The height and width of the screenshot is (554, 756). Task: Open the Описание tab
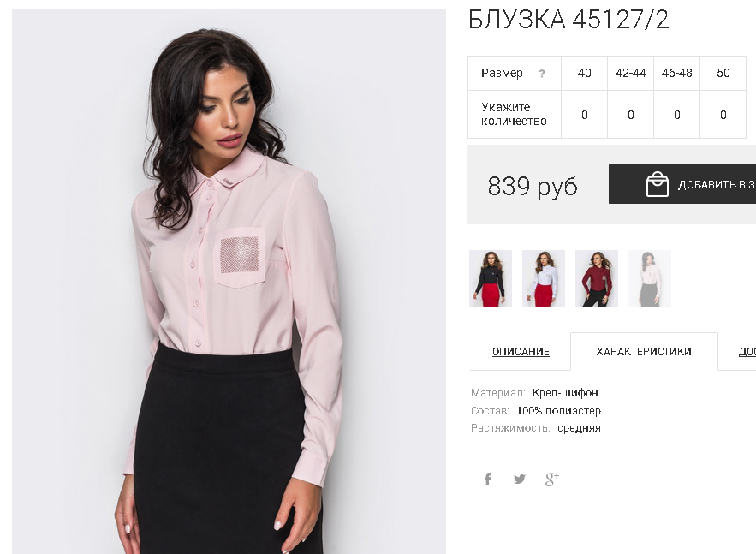click(x=521, y=351)
